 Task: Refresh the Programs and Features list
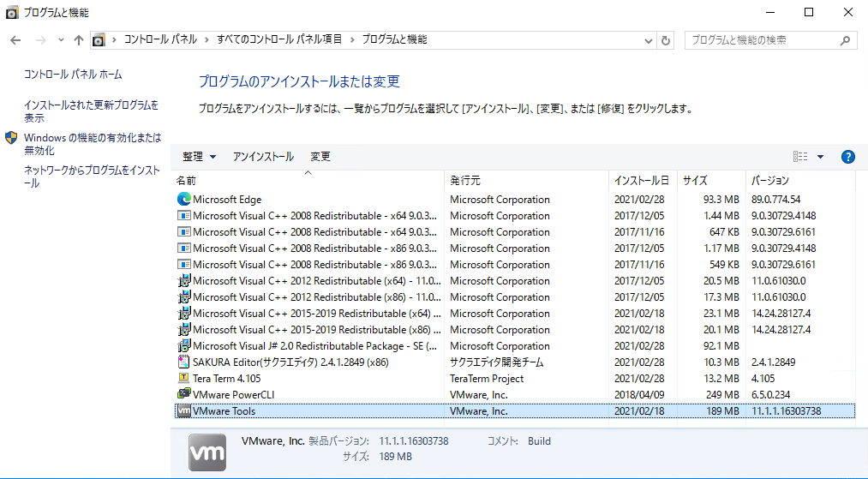point(666,40)
